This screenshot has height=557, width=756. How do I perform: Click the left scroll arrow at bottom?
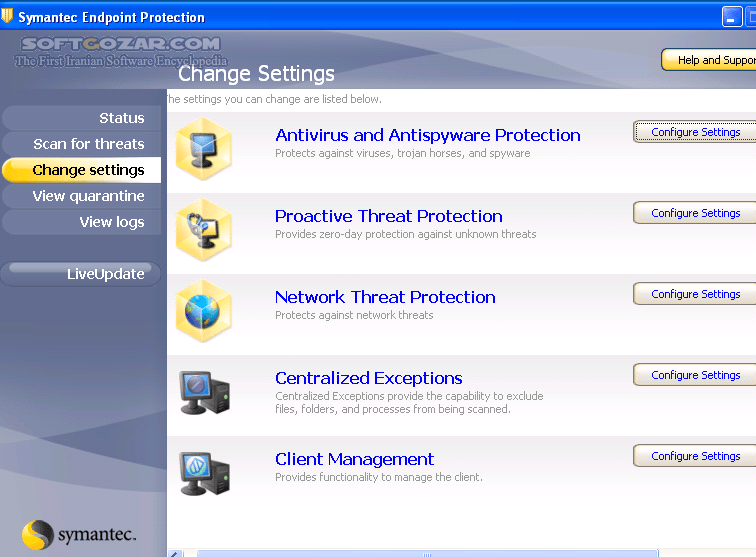tap(175, 554)
